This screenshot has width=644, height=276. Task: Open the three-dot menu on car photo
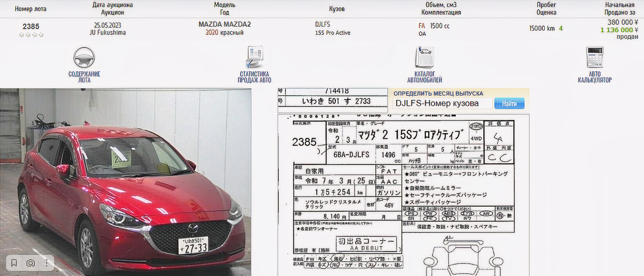click(x=47, y=263)
